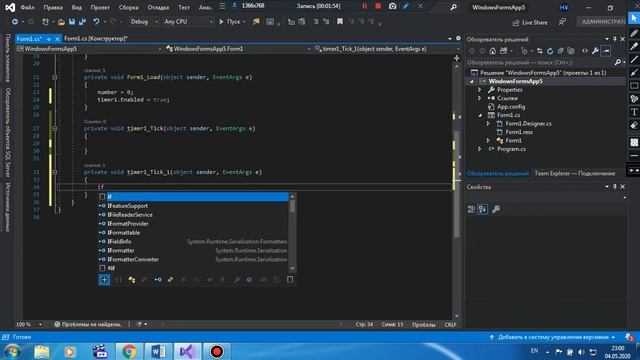This screenshot has width=640, height=360.
Task: Collapse the Form1_Load method outline
Action: tap(55, 77)
